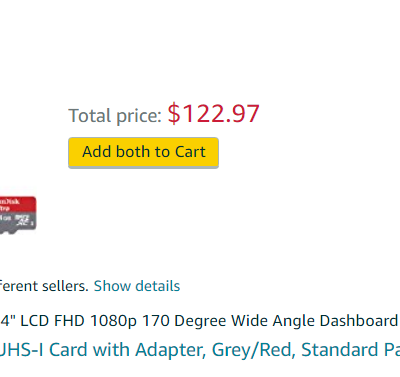Select the LCD FHD 1080p product title
The height and width of the screenshot is (377, 400).
pos(200,321)
